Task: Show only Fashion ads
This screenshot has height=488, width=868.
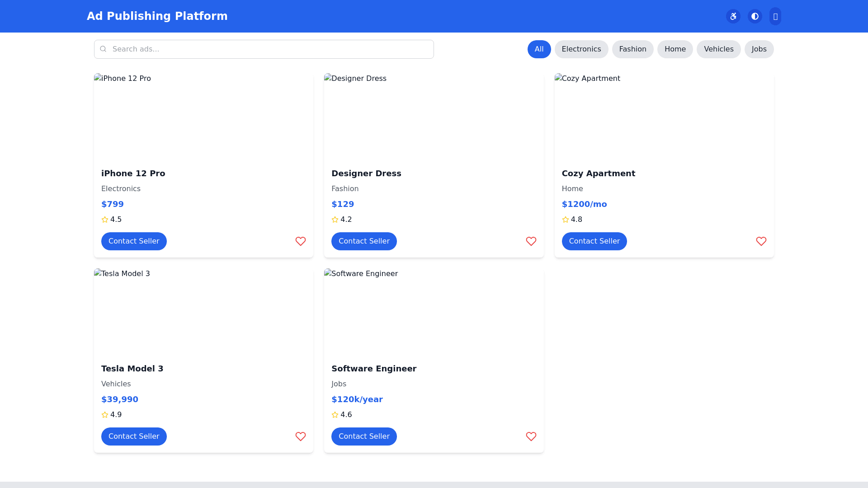Action: (632, 49)
